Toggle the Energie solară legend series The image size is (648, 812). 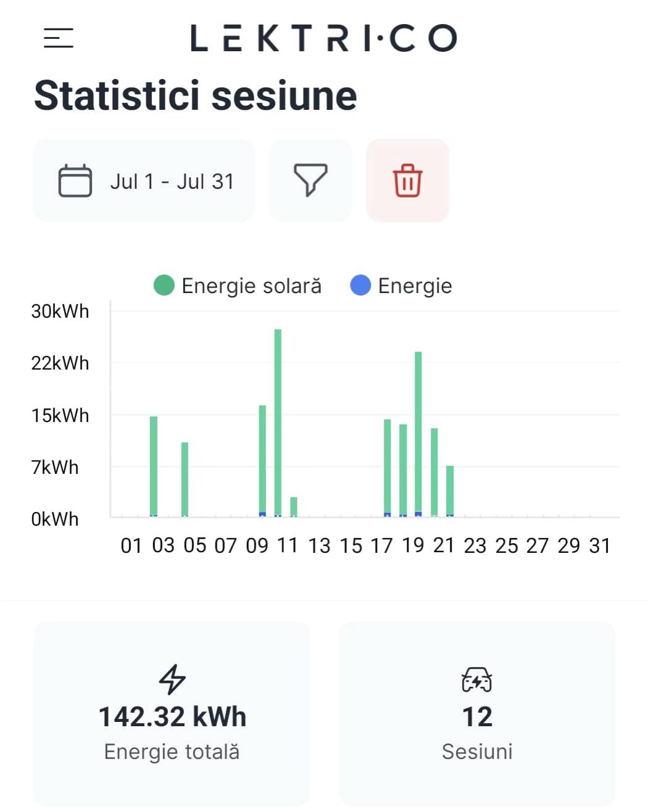click(x=238, y=286)
